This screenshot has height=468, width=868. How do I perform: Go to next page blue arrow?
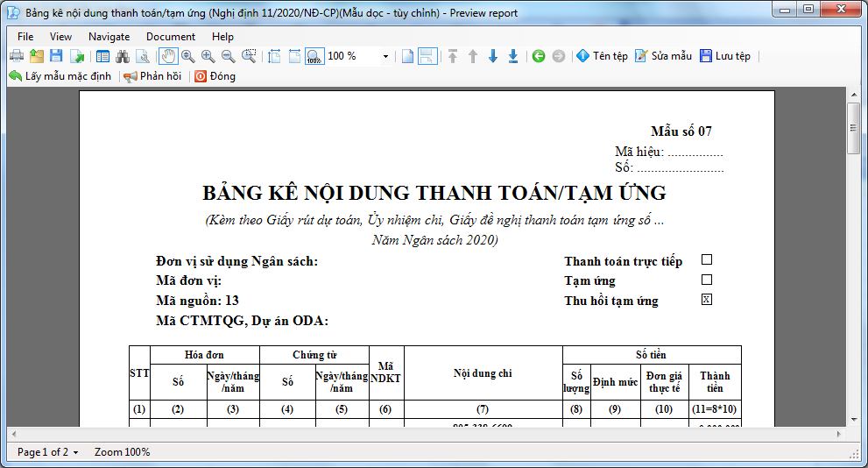click(492, 56)
